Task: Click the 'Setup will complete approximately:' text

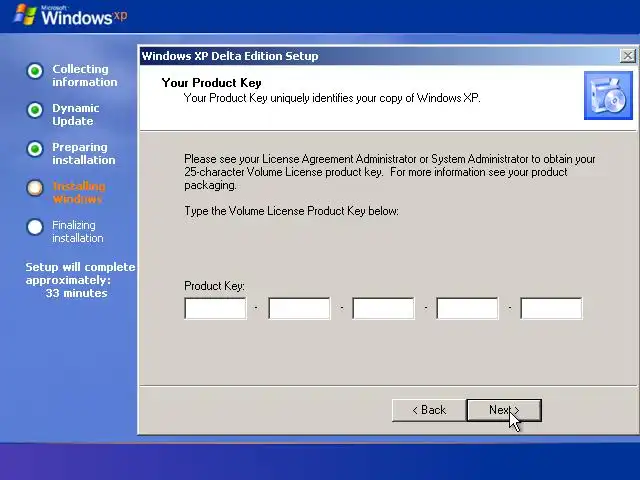Action: pyautogui.click(x=80, y=273)
